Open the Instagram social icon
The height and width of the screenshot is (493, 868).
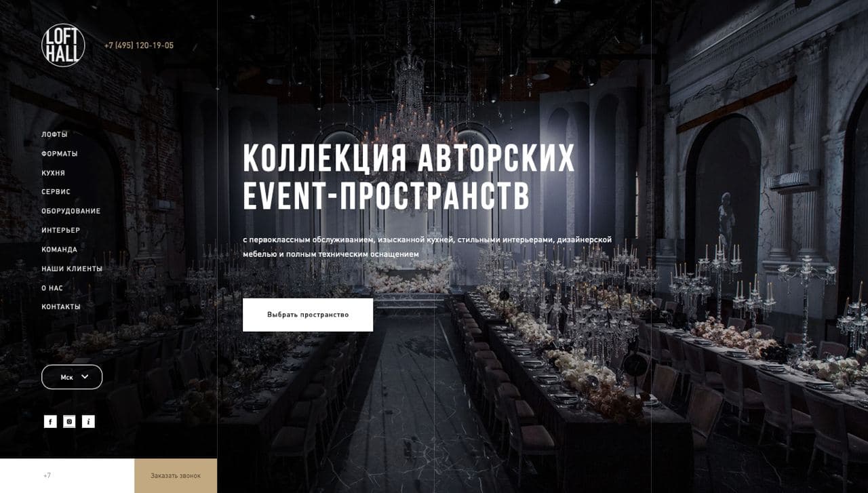[x=69, y=422]
